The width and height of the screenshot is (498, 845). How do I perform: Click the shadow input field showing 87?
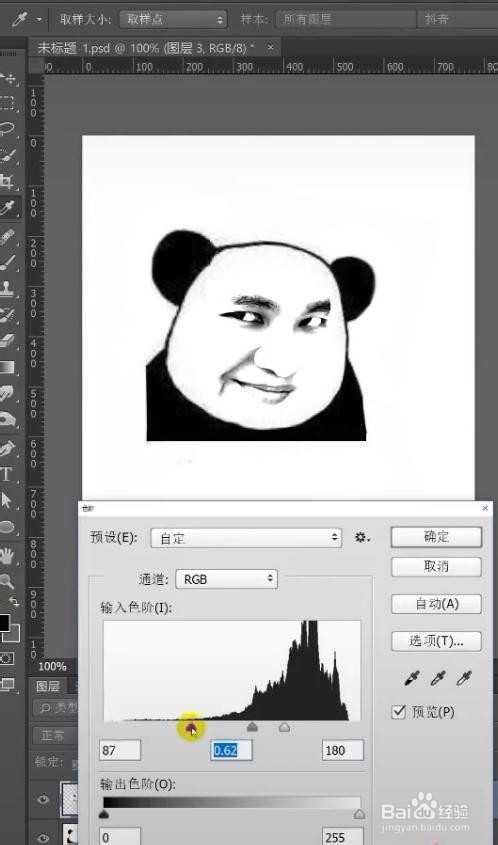[x=120, y=750]
